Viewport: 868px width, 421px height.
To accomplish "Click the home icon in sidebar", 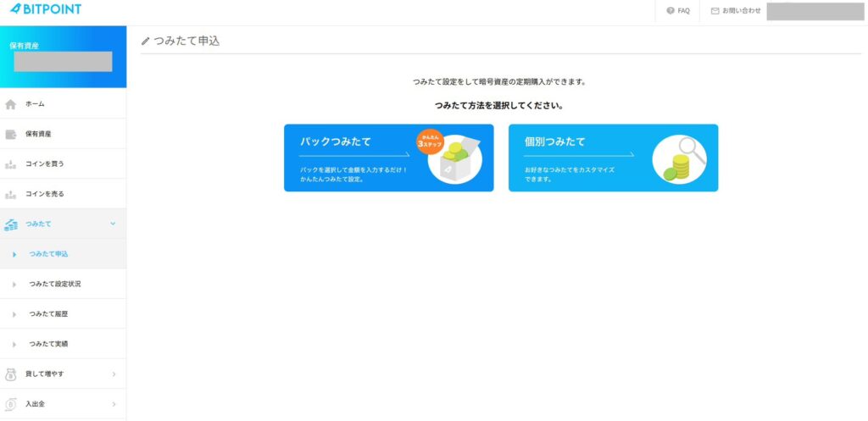I will pyautogui.click(x=11, y=104).
